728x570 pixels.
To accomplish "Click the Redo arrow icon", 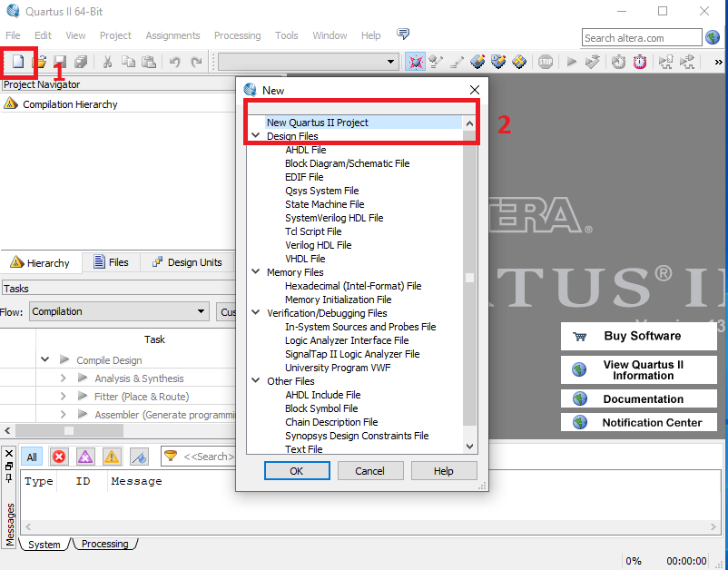I will [x=196, y=62].
